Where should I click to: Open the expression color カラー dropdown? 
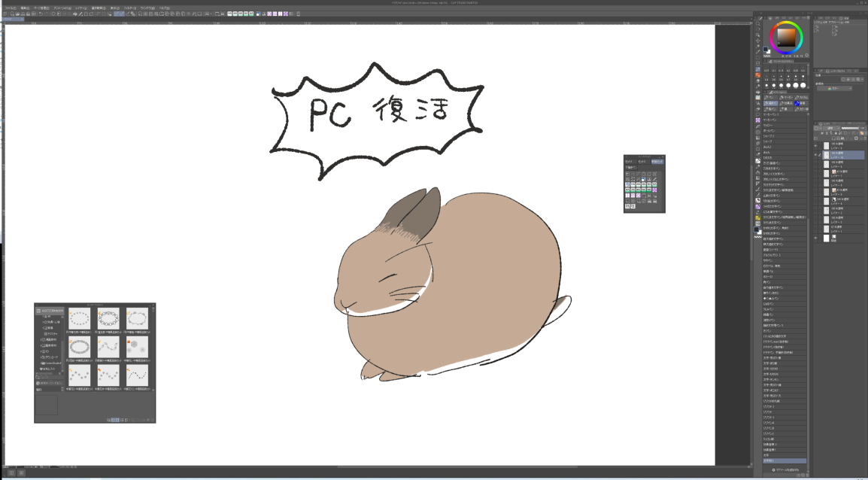point(834,88)
